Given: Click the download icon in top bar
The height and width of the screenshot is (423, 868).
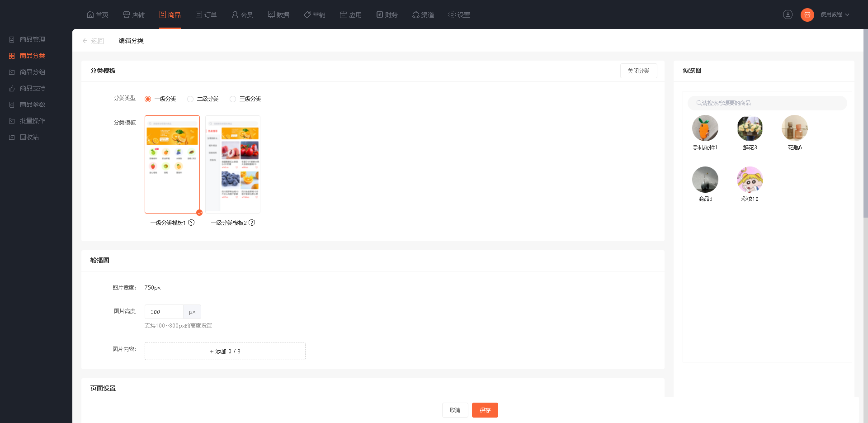Looking at the screenshot, I should pos(788,14).
